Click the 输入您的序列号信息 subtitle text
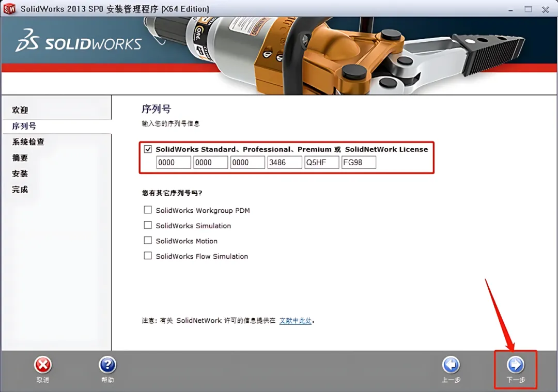The width and height of the screenshot is (558, 392). [x=171, y=123]
